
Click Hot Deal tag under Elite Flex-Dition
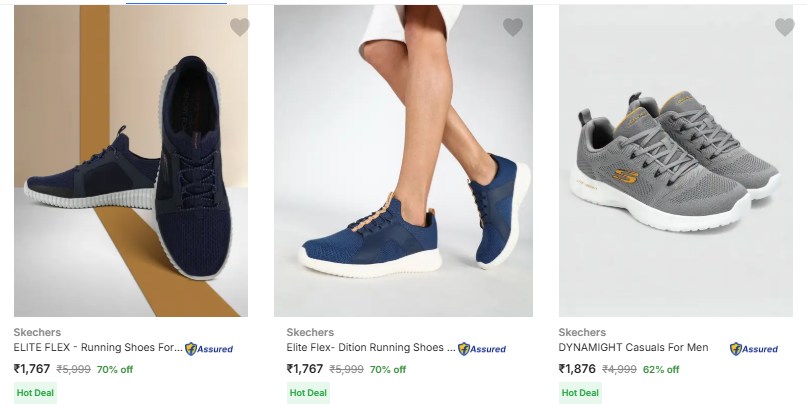point(308,393)
